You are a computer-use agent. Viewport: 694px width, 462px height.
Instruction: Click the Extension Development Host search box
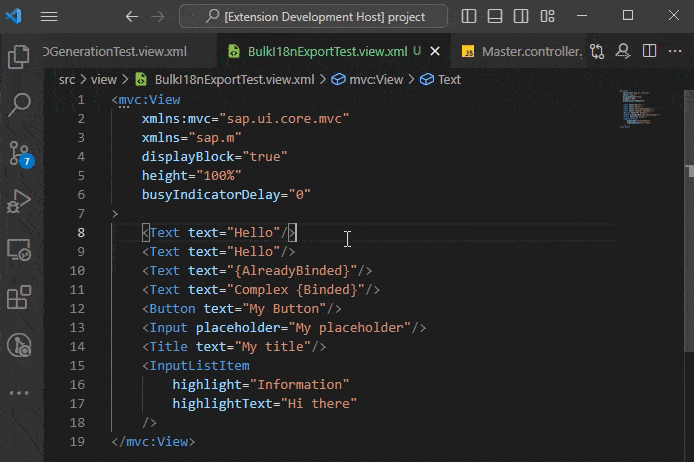[313, 17]
